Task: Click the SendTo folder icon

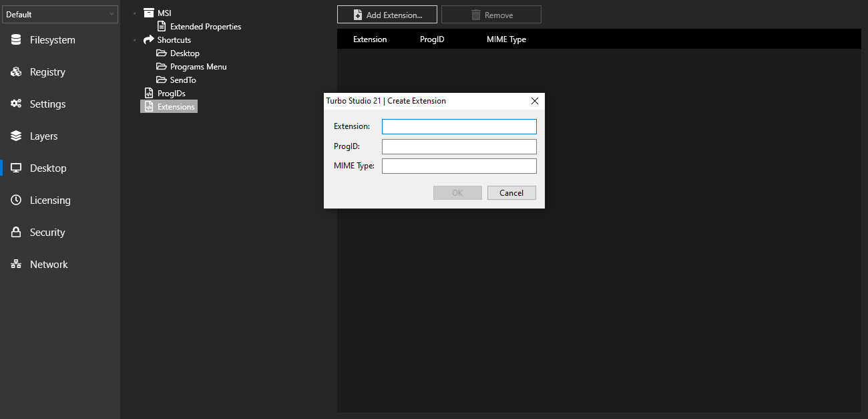Action: pos(162,80)
